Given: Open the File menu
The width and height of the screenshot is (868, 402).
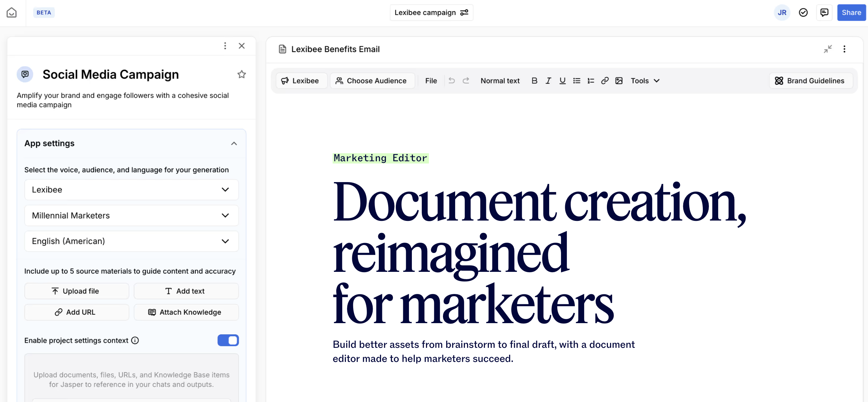Looking at the screenshot, I should (430, 81).
